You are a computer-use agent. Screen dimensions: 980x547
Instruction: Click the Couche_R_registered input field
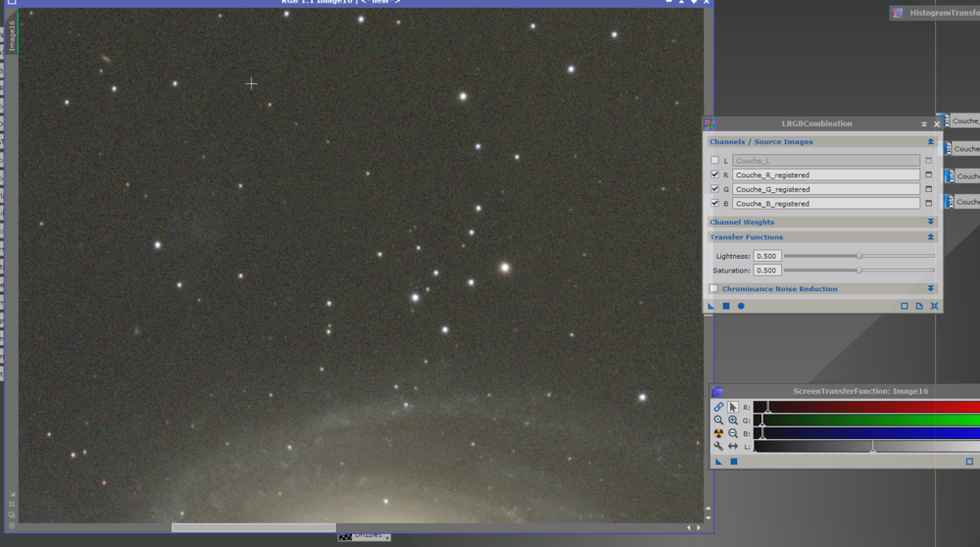click(x=825, y=175)
